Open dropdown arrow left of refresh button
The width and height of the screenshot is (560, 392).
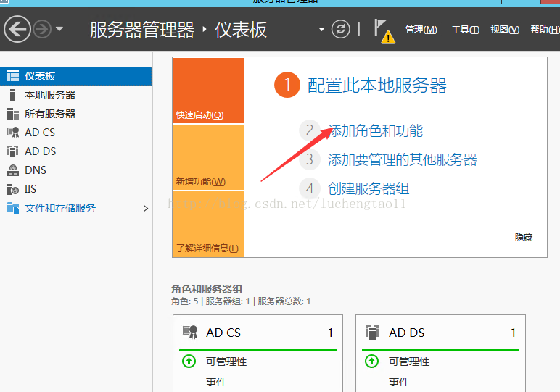click(321, 30)
